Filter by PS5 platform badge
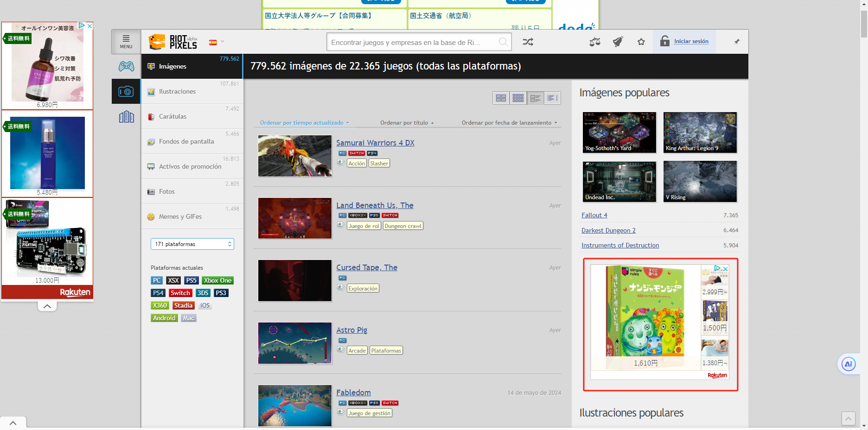This screenshot has height=430, width=868. 191,280
